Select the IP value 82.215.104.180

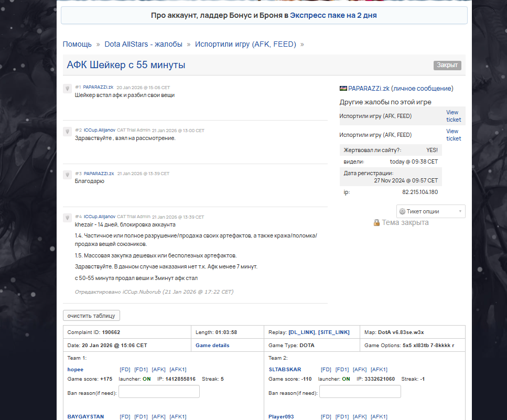click(x=420, y=192)
